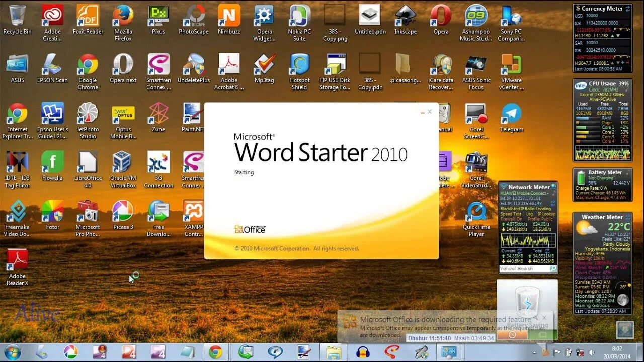This screenshot has height=362, width=644.
Task: Click the search magnifier in Network Meter
Action: tap(553, 268)
